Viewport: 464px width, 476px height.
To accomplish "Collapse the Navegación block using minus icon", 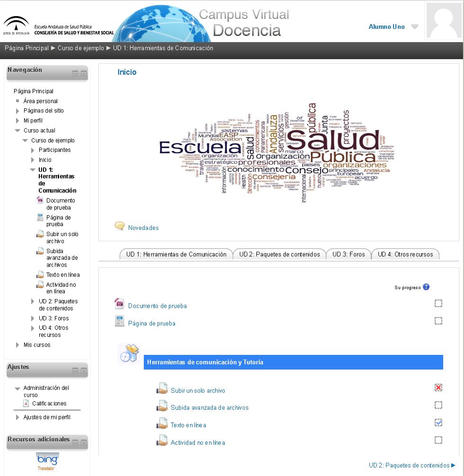I will click(x=75, y=74).
